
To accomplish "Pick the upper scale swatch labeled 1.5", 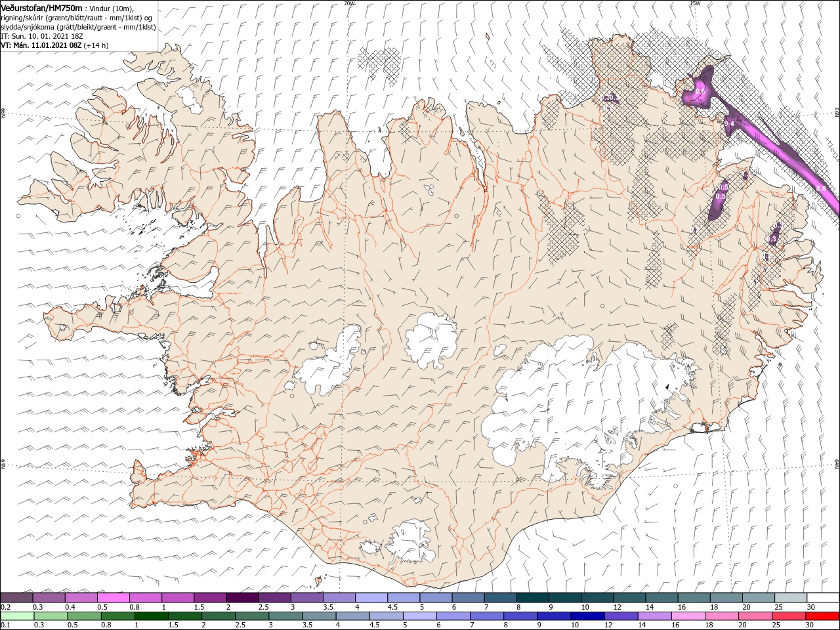I will pos(210,598).
